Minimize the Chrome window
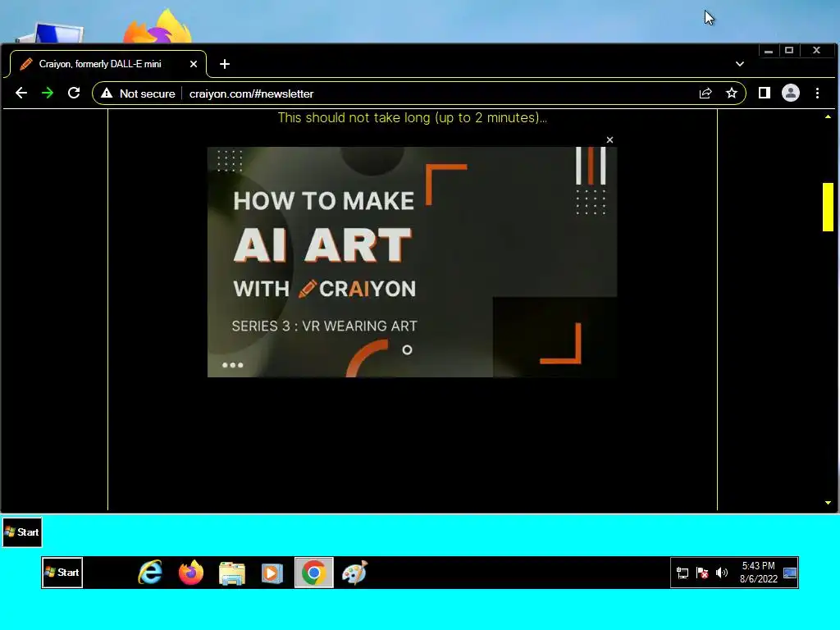The image size is (840, 630). (769, 50)
